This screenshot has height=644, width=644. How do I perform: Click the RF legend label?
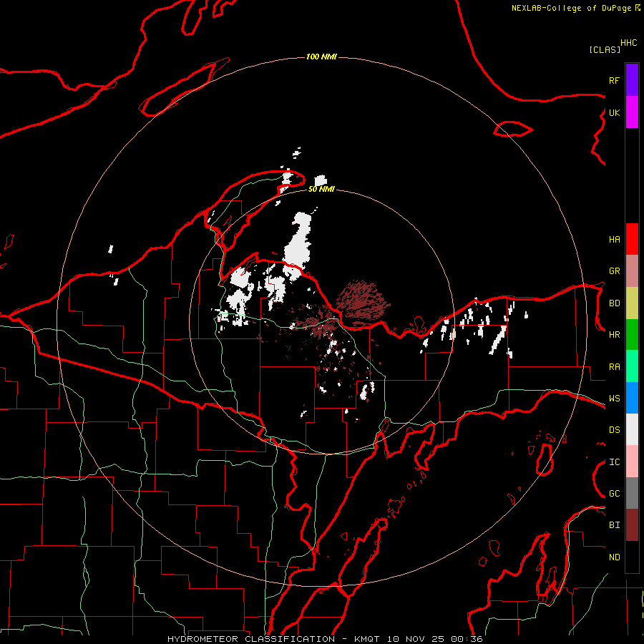click(614, 80)
